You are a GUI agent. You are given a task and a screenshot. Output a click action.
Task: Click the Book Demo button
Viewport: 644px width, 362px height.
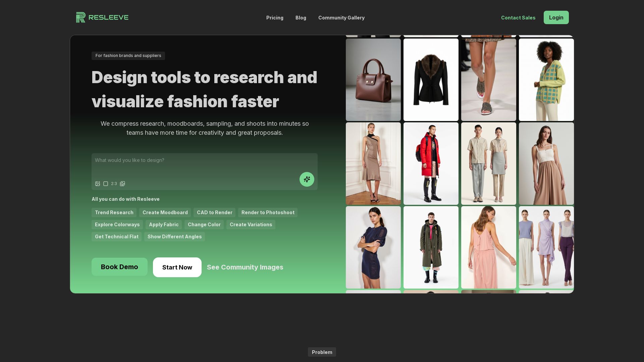(119, 267)
